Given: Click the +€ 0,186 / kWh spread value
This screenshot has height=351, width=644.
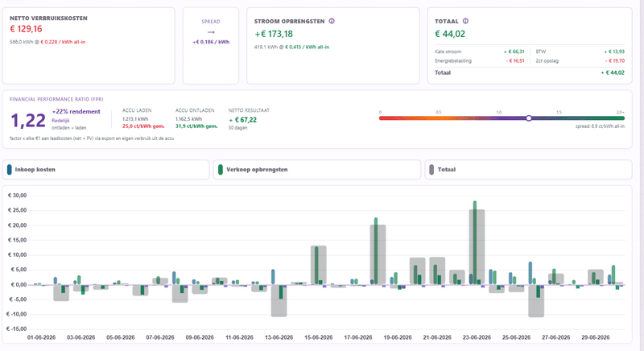Looking at the screenshot, I should [211, 42].
